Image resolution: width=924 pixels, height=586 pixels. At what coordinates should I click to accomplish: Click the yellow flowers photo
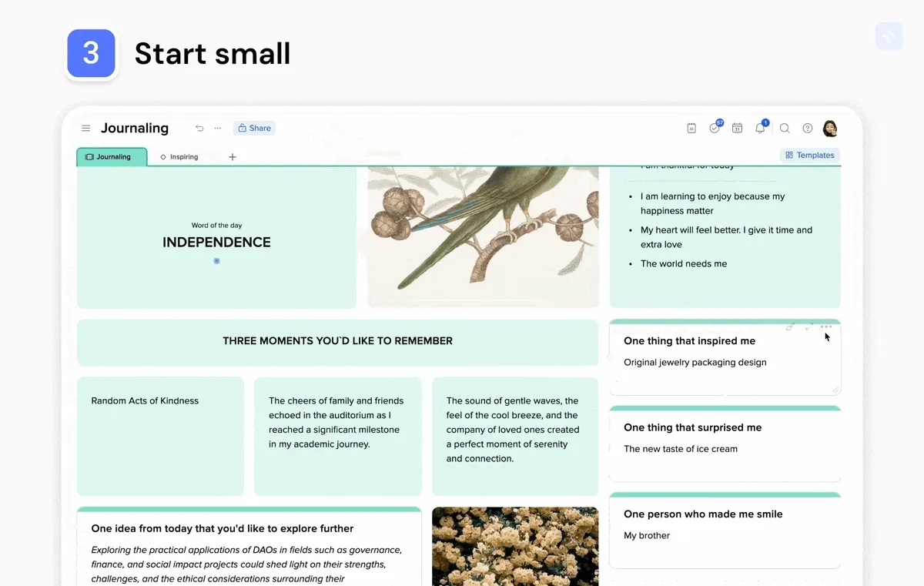[x=515, y=546]
